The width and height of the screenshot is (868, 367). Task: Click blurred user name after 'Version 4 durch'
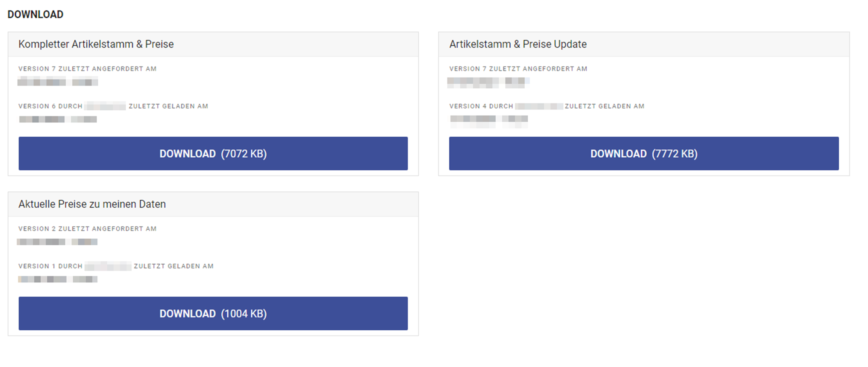pyautogui.click(x=539, y=106)
